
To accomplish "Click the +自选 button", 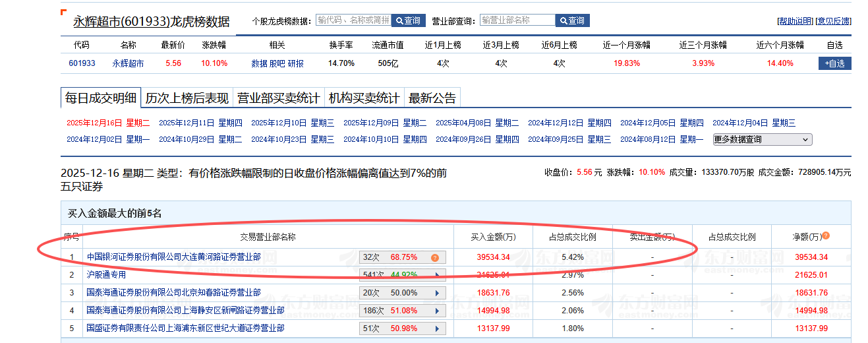I will (x=834, y=63).
